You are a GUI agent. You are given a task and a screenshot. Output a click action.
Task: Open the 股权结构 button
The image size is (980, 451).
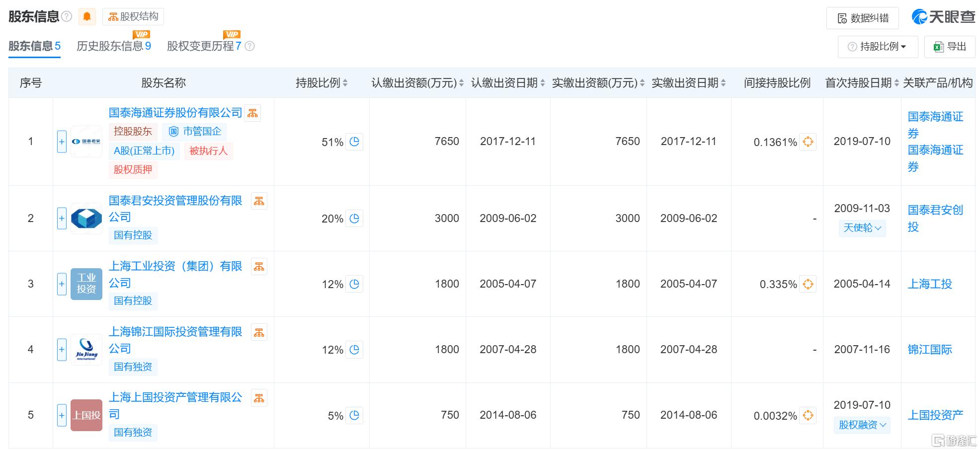click(x=133, y=17)
